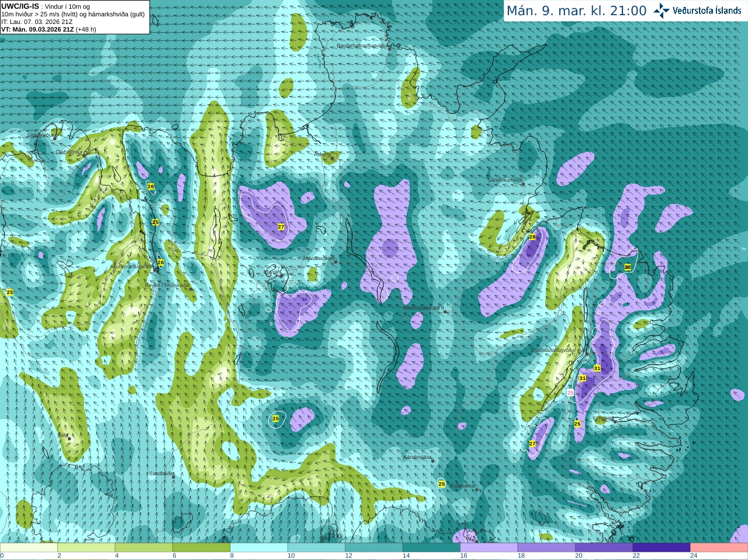Click the 10–12 m/s light teal legend swatch
748x560 pixels.
click(x=316, y=548)
